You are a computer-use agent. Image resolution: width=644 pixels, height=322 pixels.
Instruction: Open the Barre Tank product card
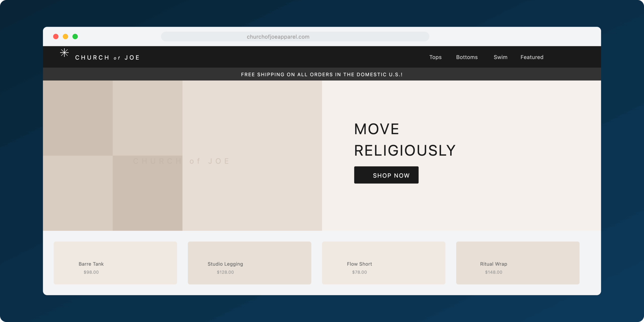pyautogui.click(x=115, y=263)
